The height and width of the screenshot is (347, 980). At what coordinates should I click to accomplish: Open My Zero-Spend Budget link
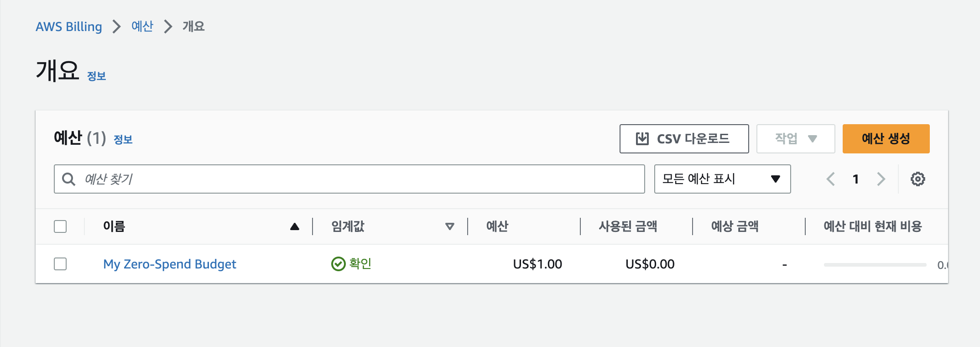[x=170, y=264]
